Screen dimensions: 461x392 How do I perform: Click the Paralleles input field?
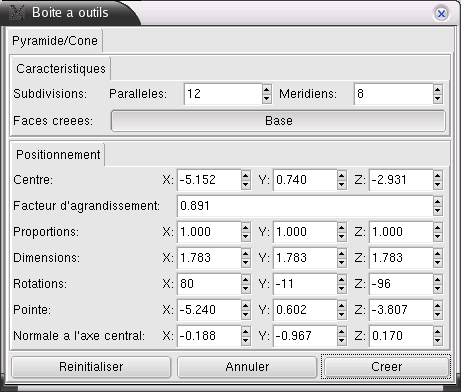(223, 94)
